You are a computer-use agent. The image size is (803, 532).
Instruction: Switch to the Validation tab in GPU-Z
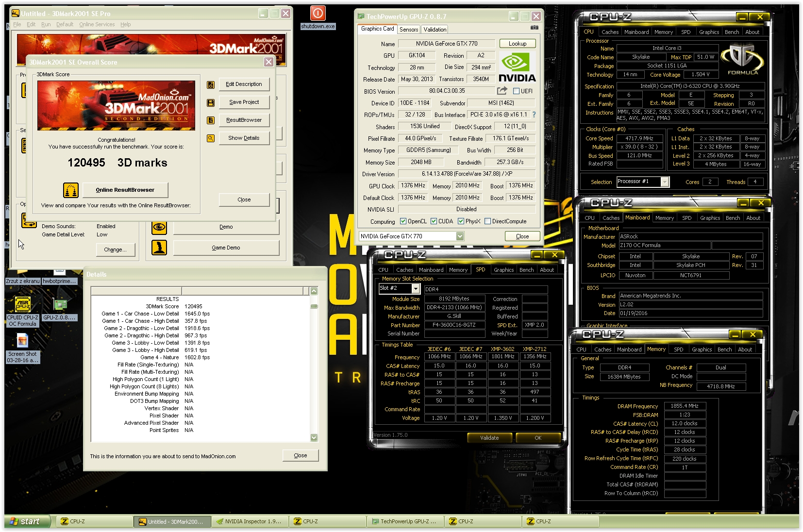click(435, 30)
